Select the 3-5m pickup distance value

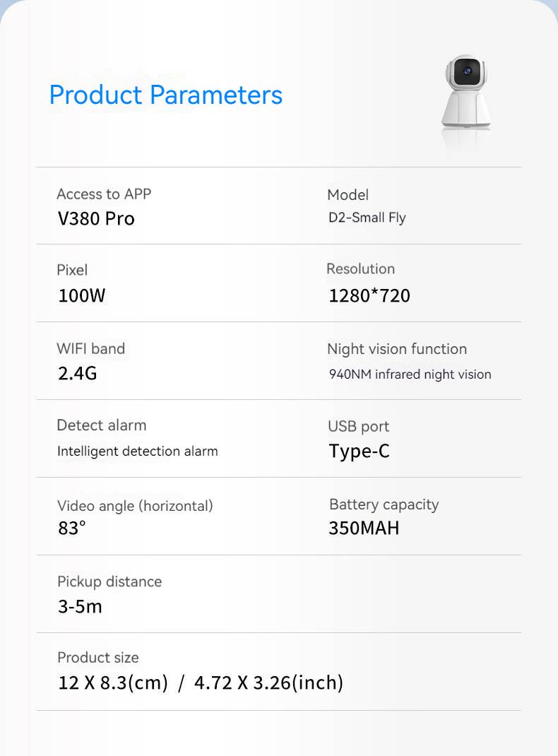pyautogui.click(x=80, y=606)
